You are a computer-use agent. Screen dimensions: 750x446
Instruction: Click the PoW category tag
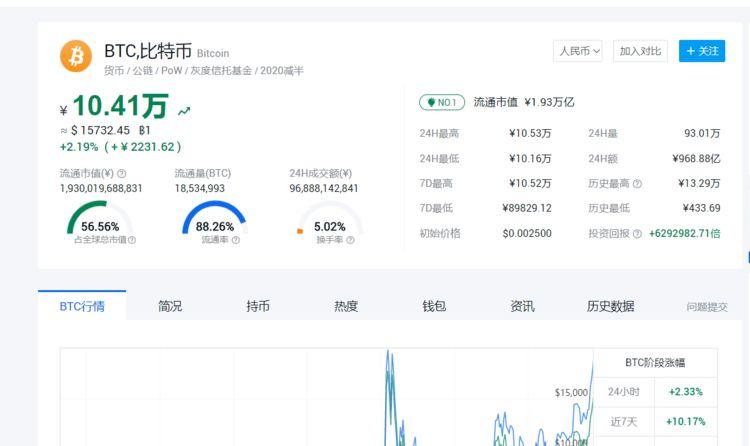coord(171,71)
